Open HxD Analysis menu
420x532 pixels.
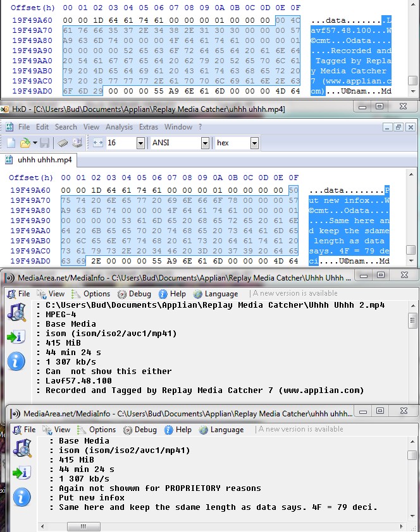click(119, 127)
